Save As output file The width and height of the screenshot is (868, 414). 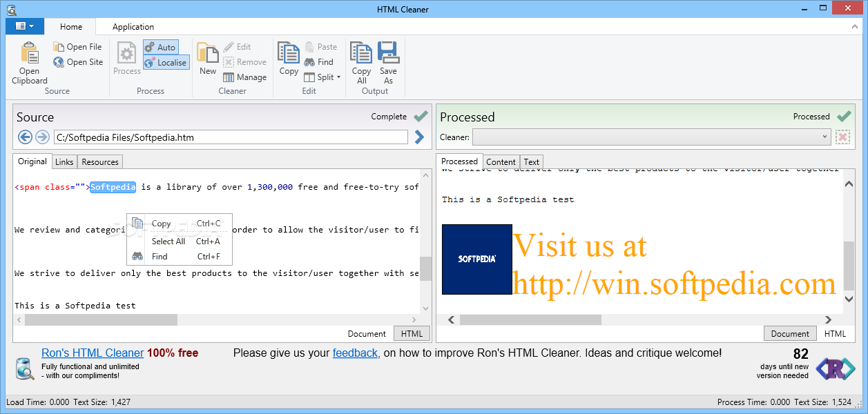(388, 63)
